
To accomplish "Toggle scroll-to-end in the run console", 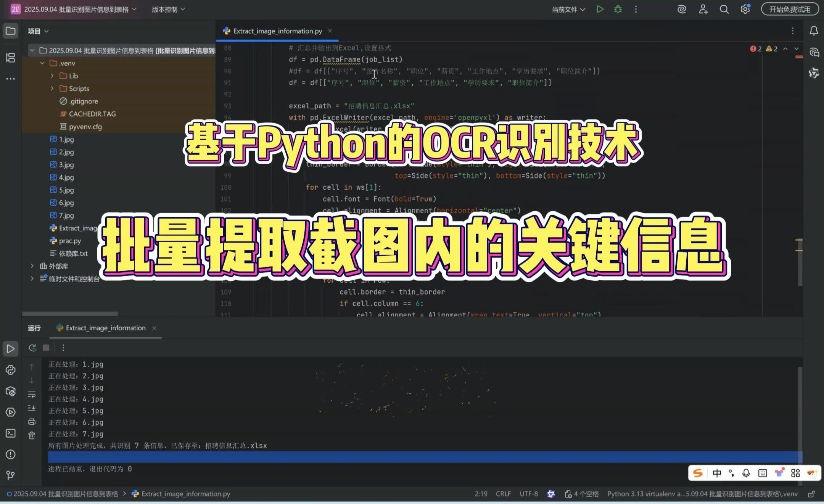I will 32,408.
